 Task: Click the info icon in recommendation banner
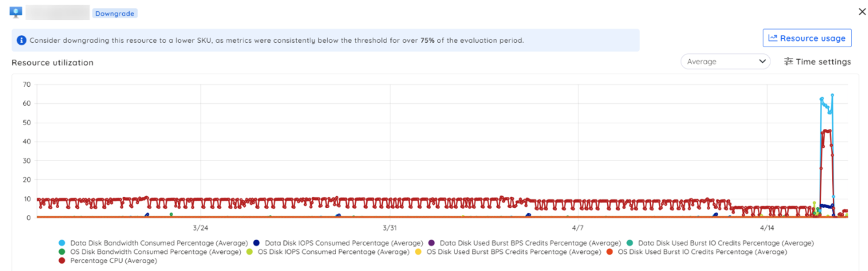pyautogui.click(x=21, y=40)
